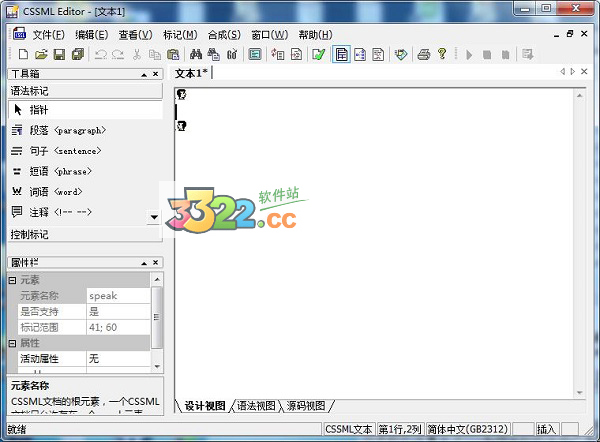Click the 是否支持 property row
This screenshot has height=442, width=600.
[84, 312]
